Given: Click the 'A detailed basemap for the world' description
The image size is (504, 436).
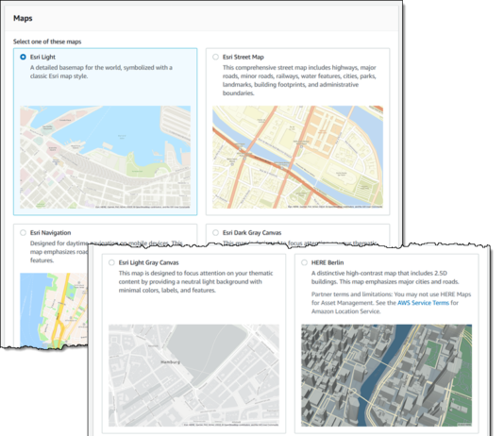Looking at the screenshot, I should [101, 72].
